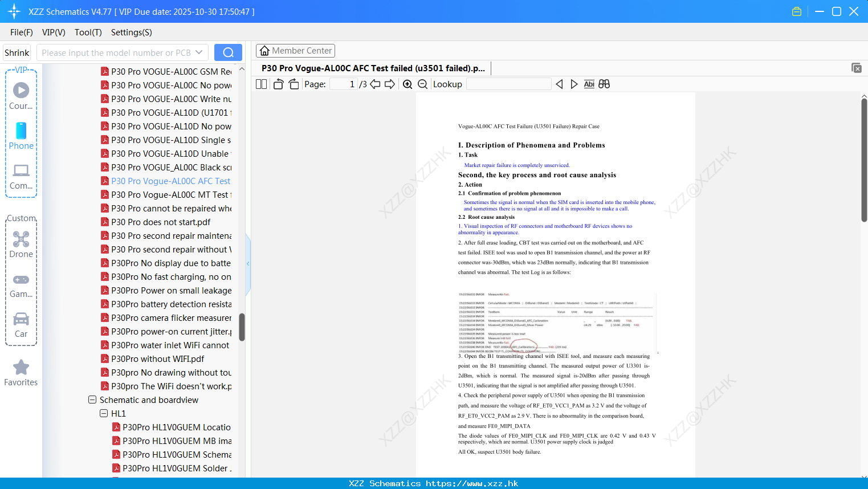Click the www.xzz.hk link in status bar
This screenshot has width=868, height=489.
472,483
